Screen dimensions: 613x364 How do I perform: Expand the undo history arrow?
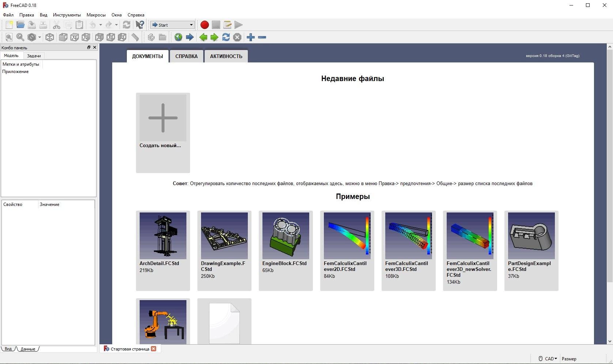(101, 25)
